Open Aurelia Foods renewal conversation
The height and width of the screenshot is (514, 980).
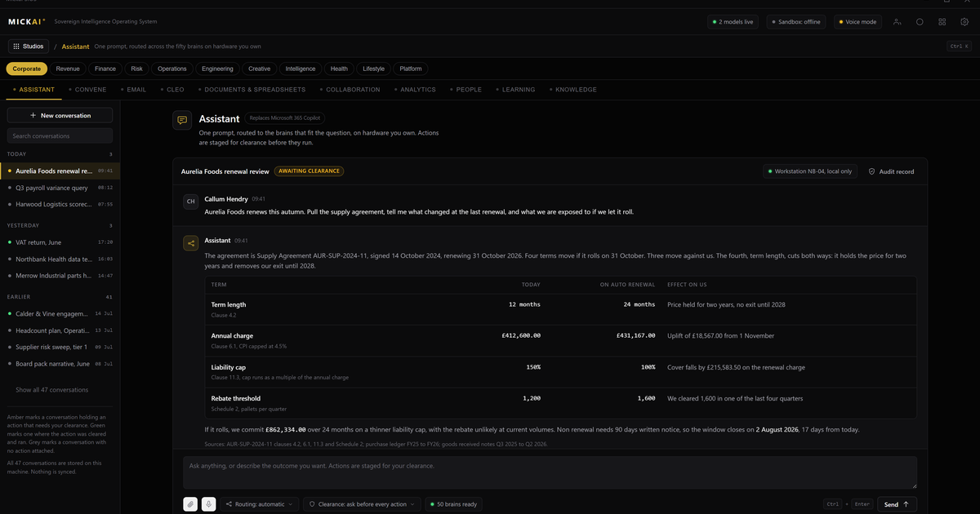coord(60,171)
